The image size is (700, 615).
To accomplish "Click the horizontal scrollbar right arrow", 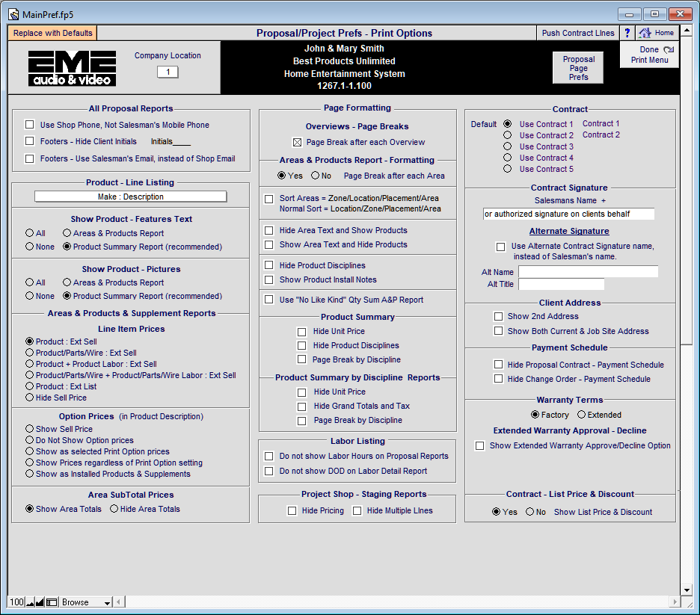I will point(675,602).
